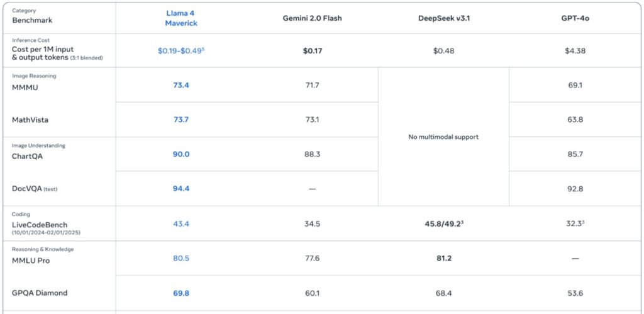Viewport: 644px width, 314px height.
Task: Click Llama 4 Maverick's $0.19–$0.49 cost
Action: pyautogui.click(x=181, y=51)
